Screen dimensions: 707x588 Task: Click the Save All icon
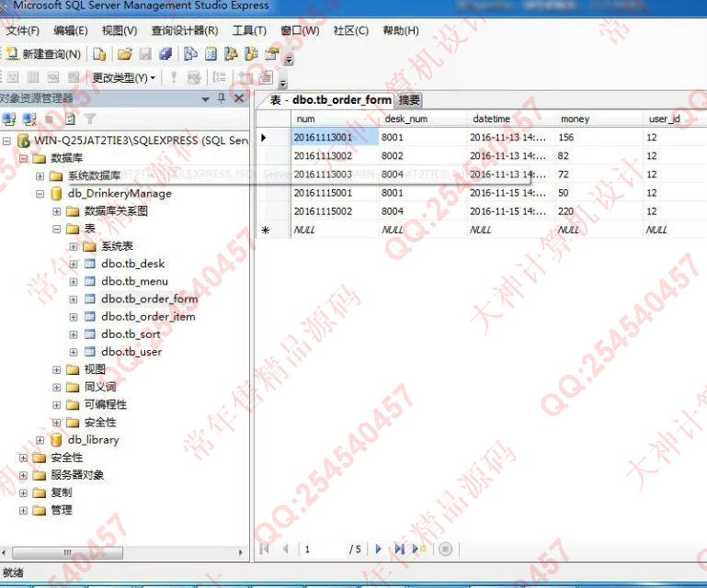click(x=165, y=54)
